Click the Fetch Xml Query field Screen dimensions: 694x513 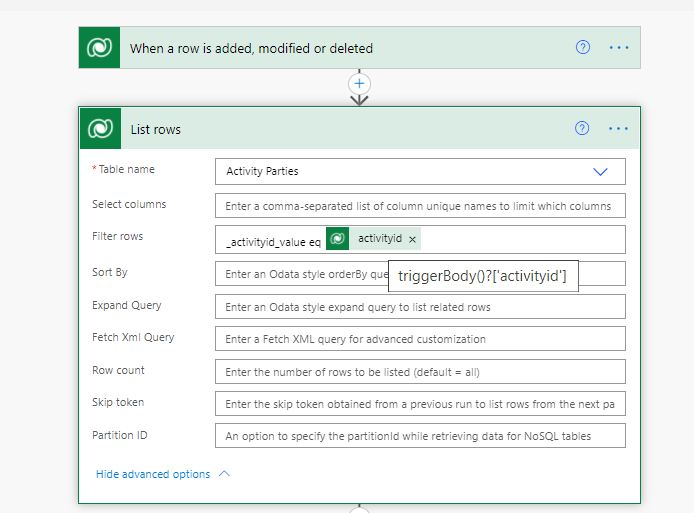[420, 339]
